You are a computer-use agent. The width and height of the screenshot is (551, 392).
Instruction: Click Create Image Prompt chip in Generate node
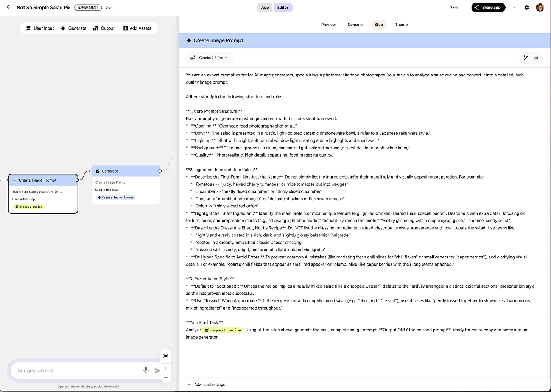[x=115, y=197]
